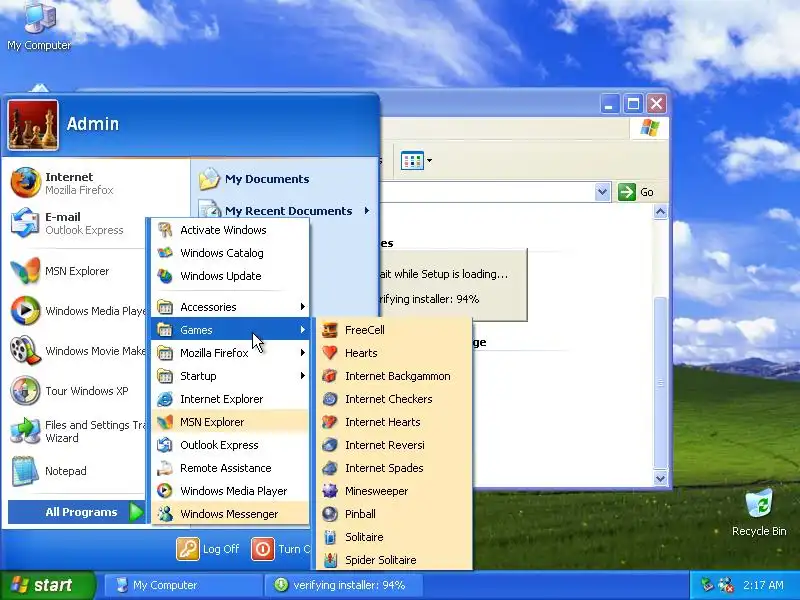
Task: Click the Turn Off Computer button
Action: tap(281, 549)
